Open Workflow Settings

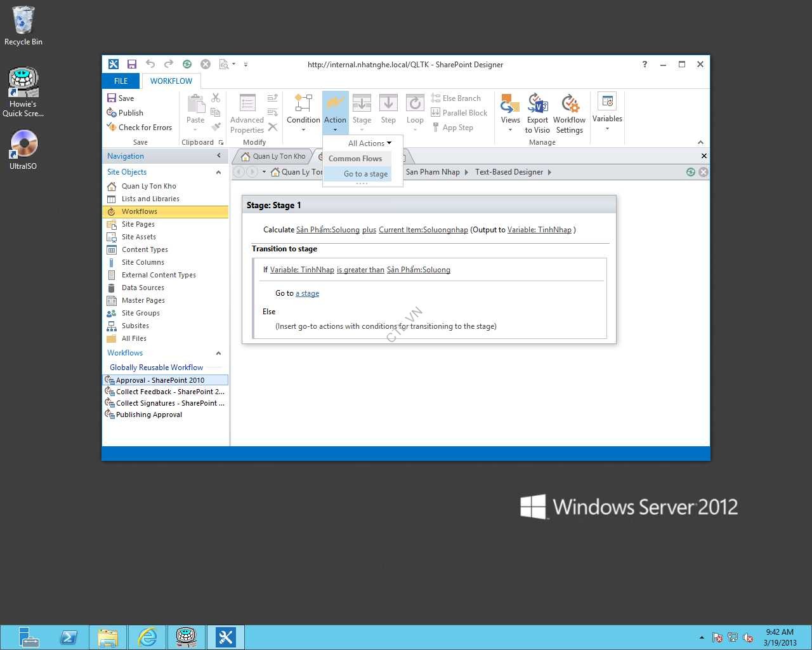click(x=569, y=113)
